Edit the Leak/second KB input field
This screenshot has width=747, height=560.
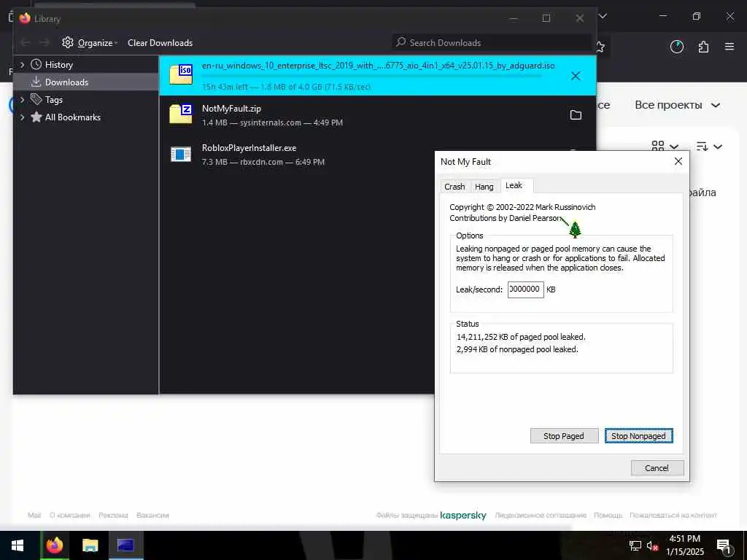(525, 289)
